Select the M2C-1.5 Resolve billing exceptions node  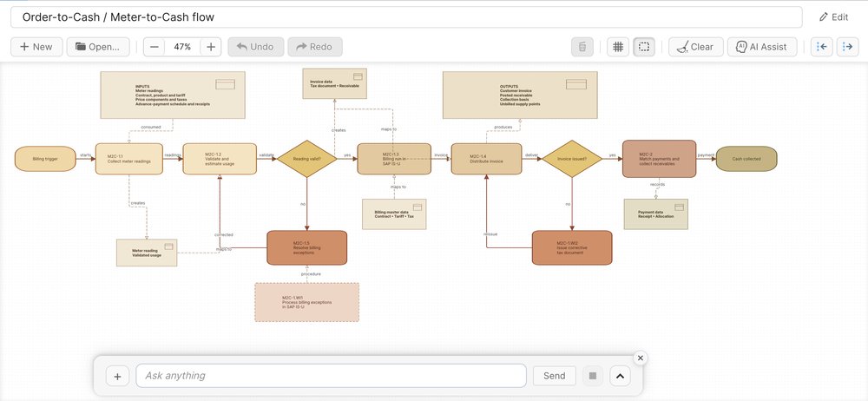(x=306, y=247)
